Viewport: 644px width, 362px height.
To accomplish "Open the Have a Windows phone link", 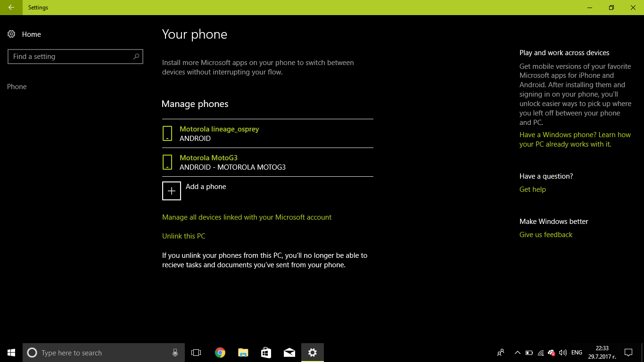I will [575, 140].
